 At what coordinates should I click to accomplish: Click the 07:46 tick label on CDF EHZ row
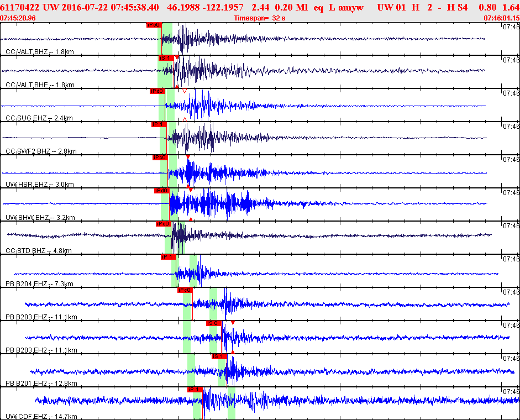coord(511,392)
